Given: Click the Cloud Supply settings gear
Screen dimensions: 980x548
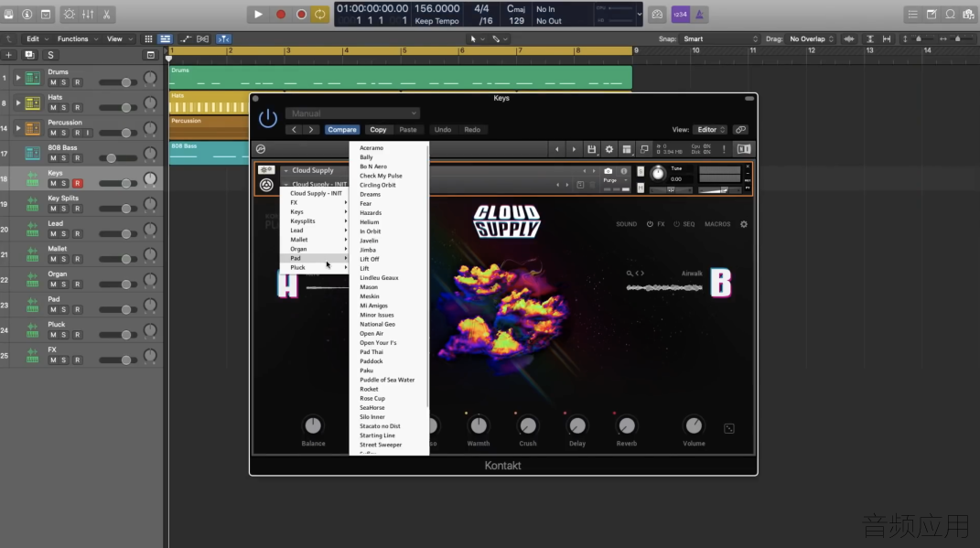Looking at the screenshot, I should 744,224.
